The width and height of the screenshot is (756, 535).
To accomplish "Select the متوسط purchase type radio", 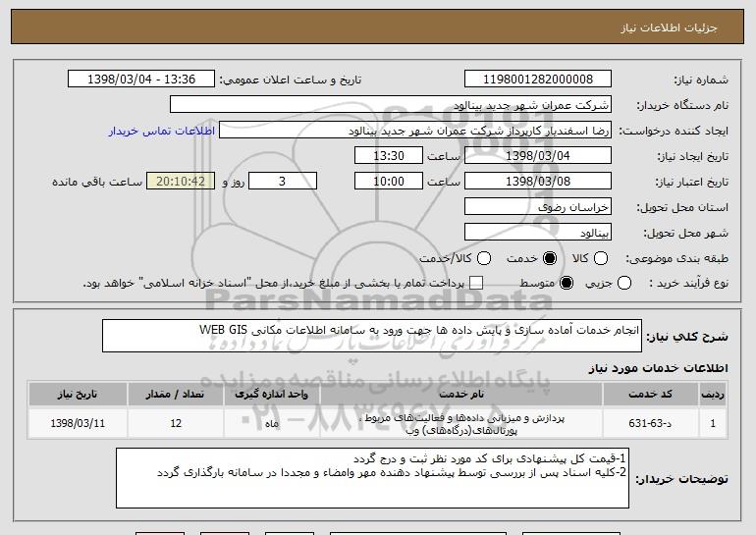I will 567,283.
